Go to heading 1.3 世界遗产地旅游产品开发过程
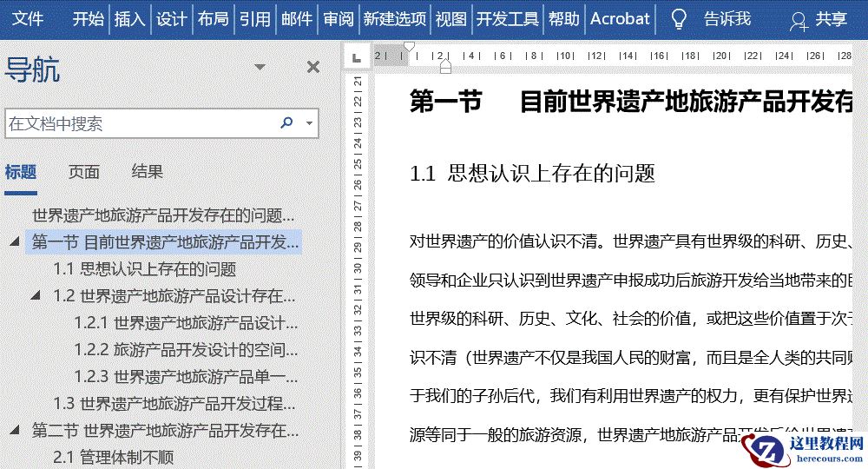 pyautogui.click(x=174, y=403)
